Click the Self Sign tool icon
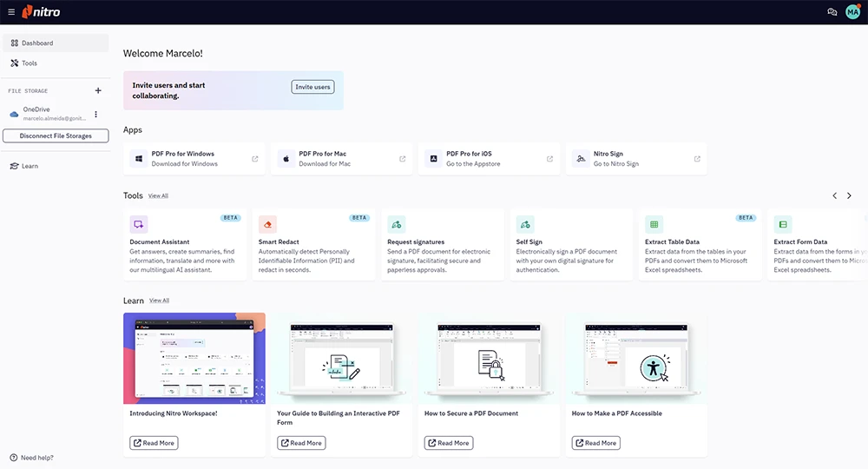The height and width of the screenshot is (469, 868). tap(525, 224)
